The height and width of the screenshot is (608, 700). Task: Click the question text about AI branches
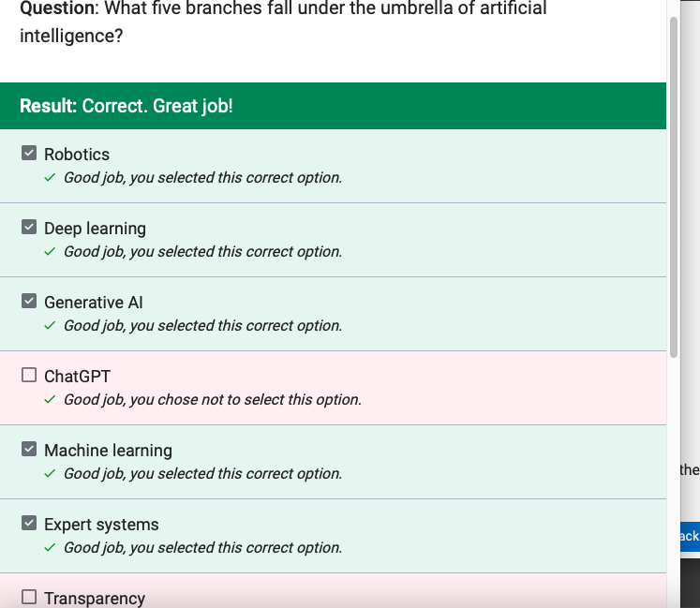pos(283,22)
